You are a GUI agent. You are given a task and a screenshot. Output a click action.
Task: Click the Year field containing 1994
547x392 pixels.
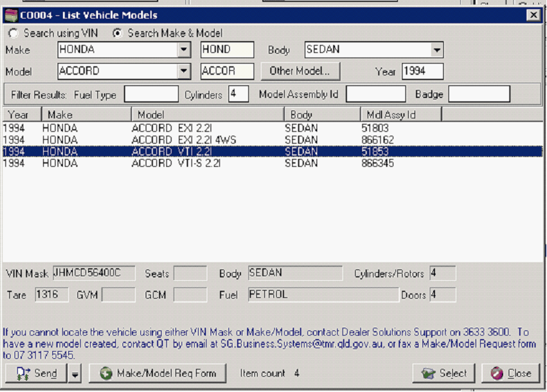point(423,71)
